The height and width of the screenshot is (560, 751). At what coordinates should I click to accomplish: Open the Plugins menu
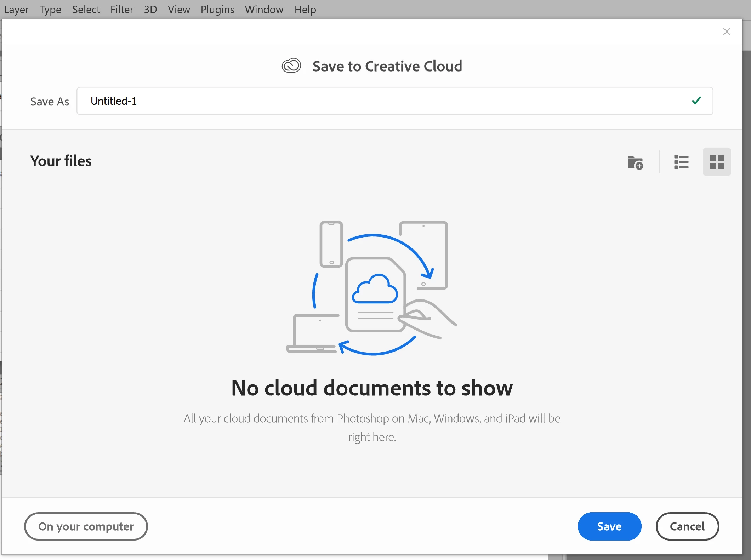pyautogui.click(x=217, y=10)
